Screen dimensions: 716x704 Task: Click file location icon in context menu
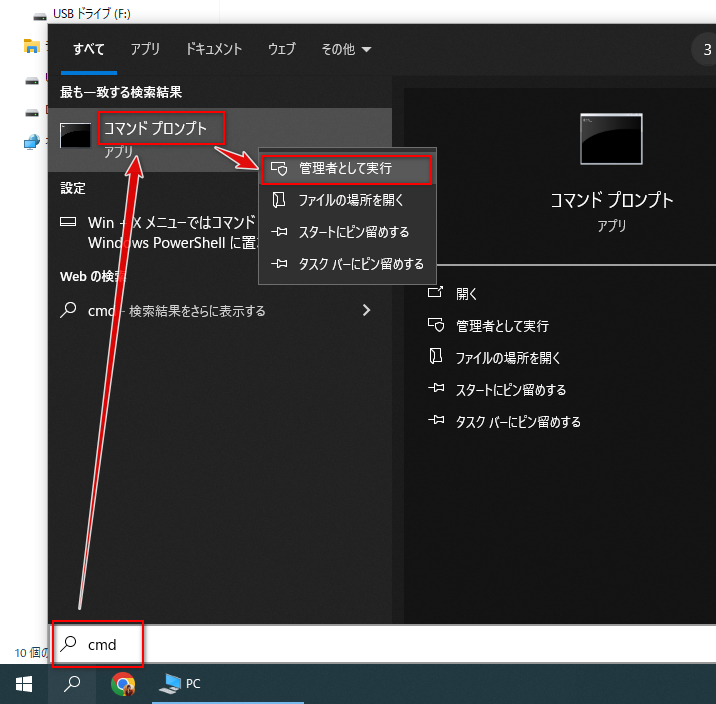(x=279, y=200)
